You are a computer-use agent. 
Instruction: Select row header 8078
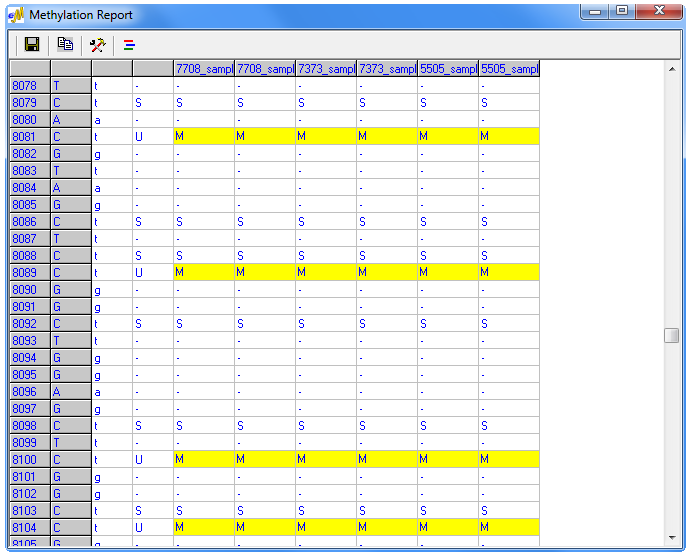tap(30, 85)
